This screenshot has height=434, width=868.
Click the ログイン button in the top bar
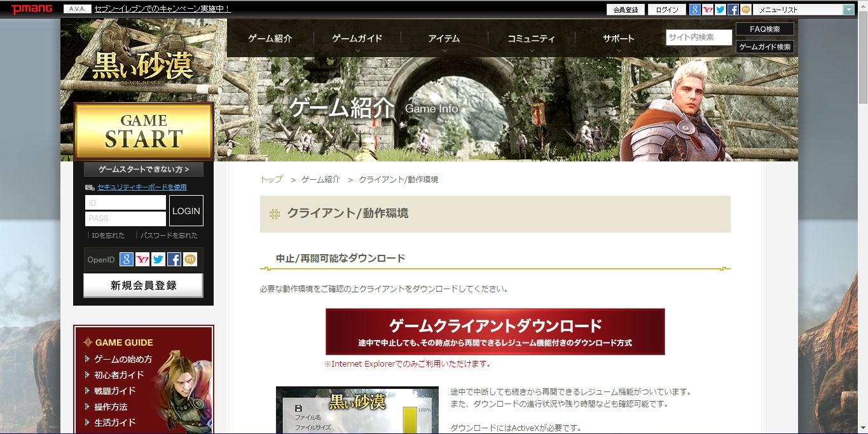[x=667, y=10]
